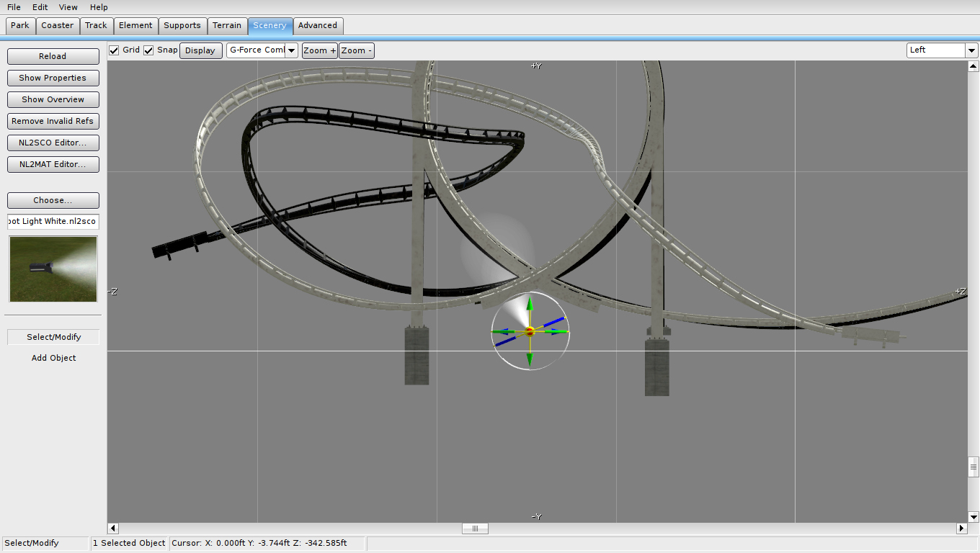The width and height of the screenshot is (980, 553).
Task: Click the white rotation ring of gizmo
Action: [557, 304]
